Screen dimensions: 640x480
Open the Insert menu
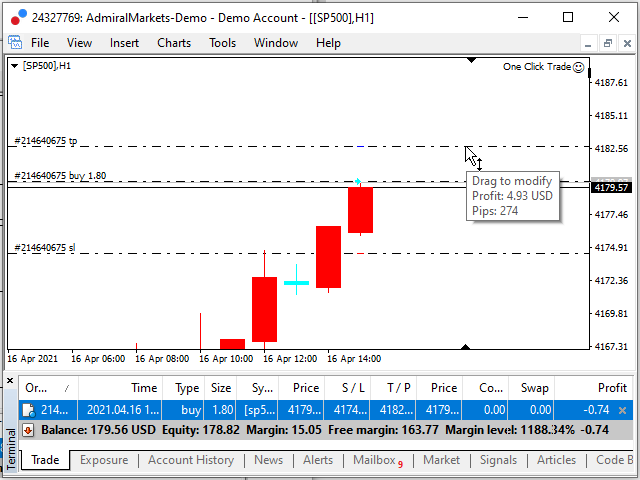coord(124,43)
